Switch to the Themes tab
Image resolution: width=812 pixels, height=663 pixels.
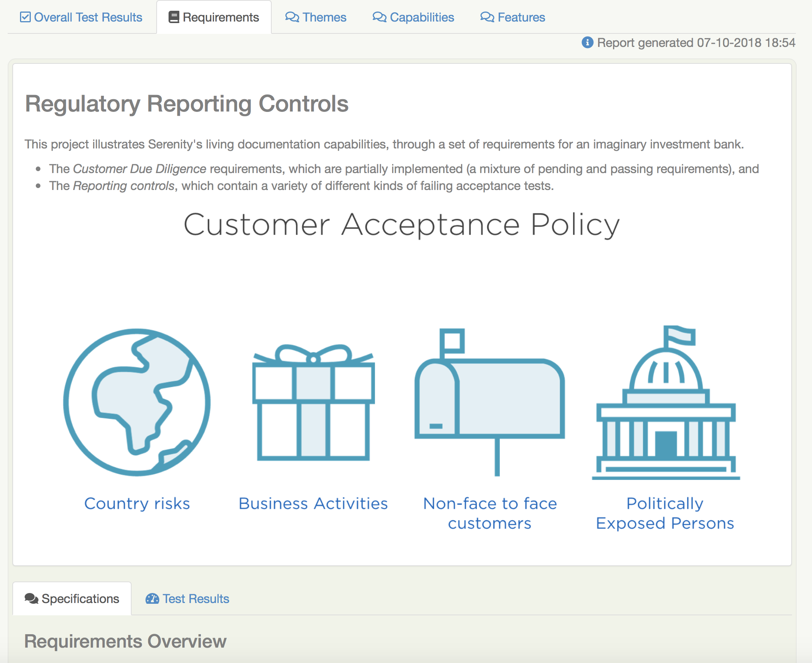pos(324,17)
